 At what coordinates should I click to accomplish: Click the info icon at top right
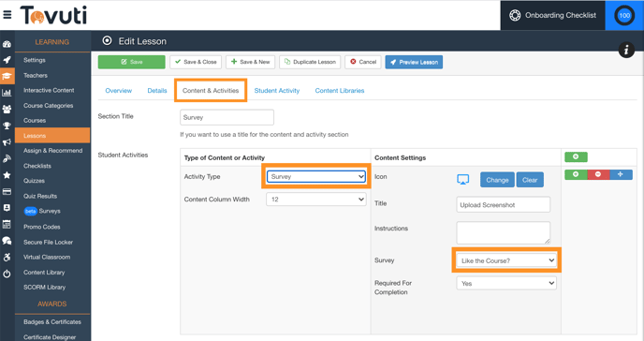626,51
